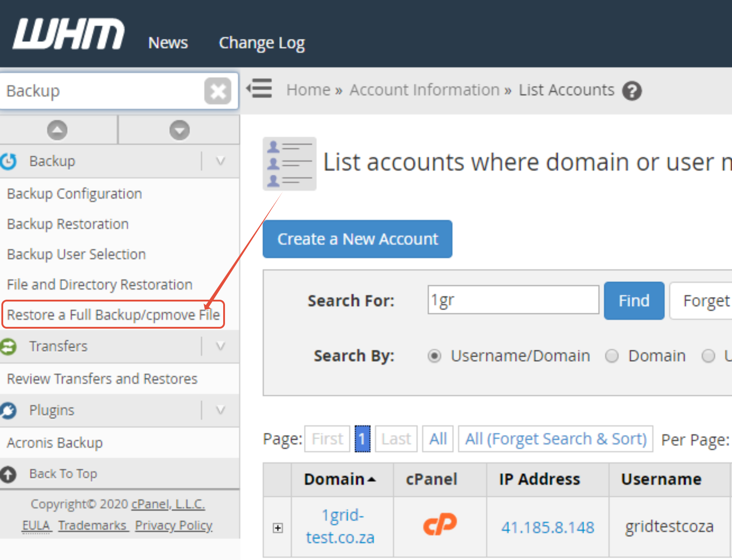The image size is (732, 560).
Task: Click Back To Top
Action: [63, 474]
